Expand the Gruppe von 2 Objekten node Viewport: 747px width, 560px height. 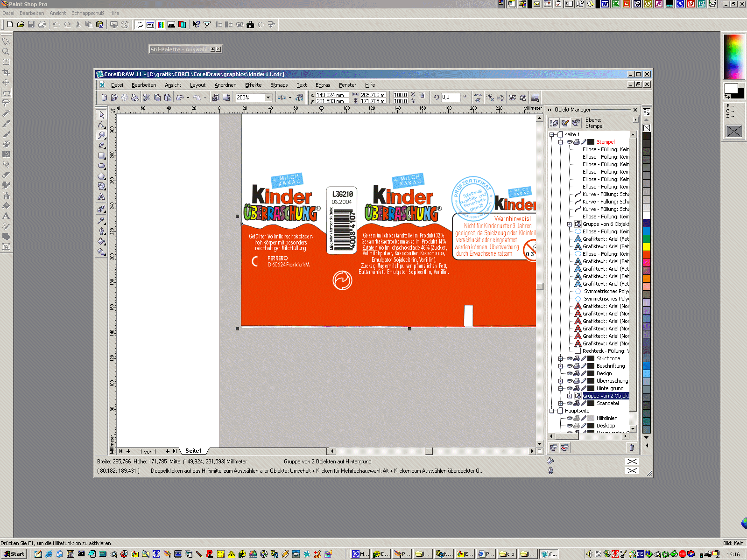coord(570,396)
